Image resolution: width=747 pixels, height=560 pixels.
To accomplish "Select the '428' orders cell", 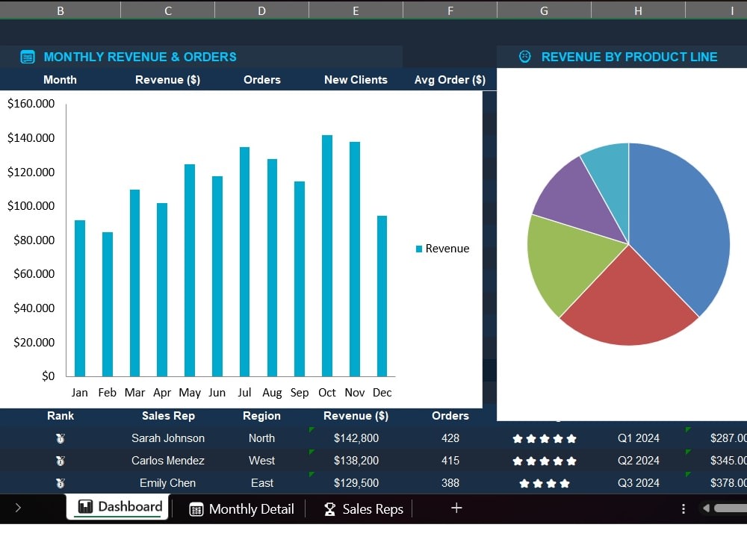I will click(x=450, y=438).
